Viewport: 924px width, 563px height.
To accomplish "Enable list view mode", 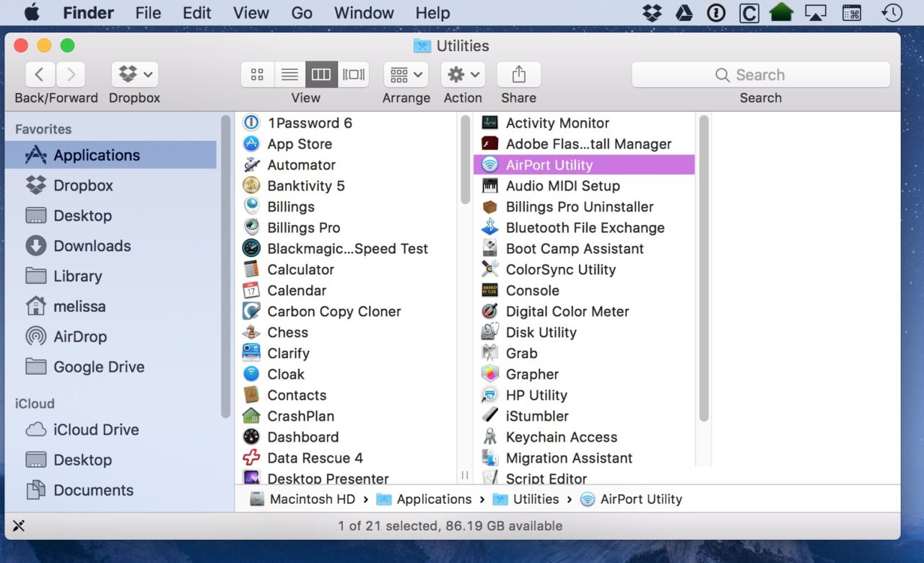I will click(x=289, y=74).
